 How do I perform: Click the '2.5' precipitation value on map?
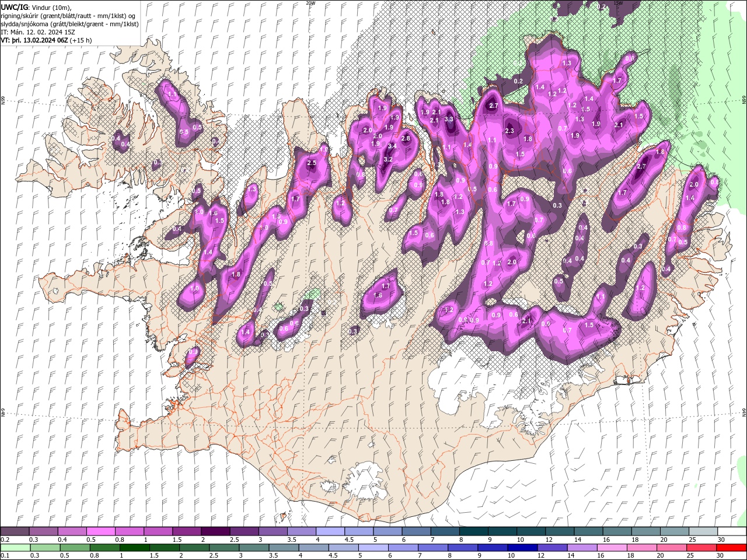pos(312,163)
